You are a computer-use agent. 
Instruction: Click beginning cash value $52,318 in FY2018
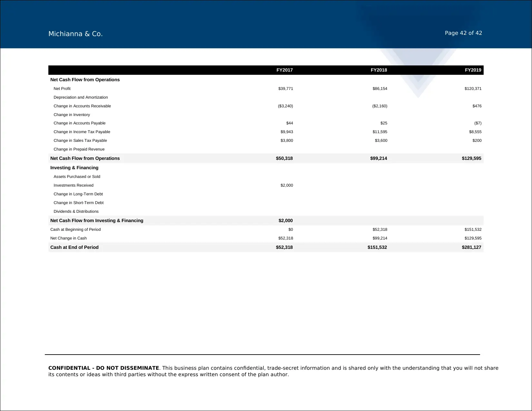(380, 230)
